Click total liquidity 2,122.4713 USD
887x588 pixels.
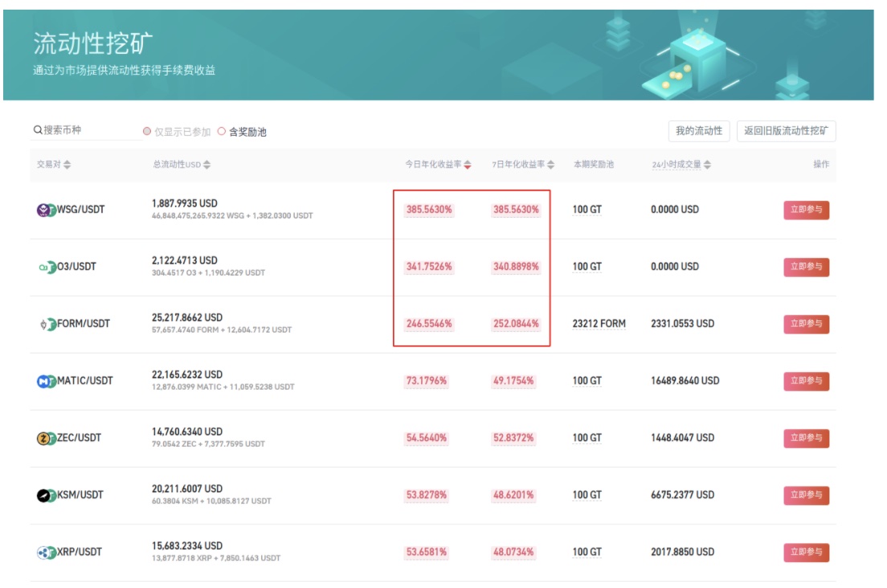tap(185, 260)
